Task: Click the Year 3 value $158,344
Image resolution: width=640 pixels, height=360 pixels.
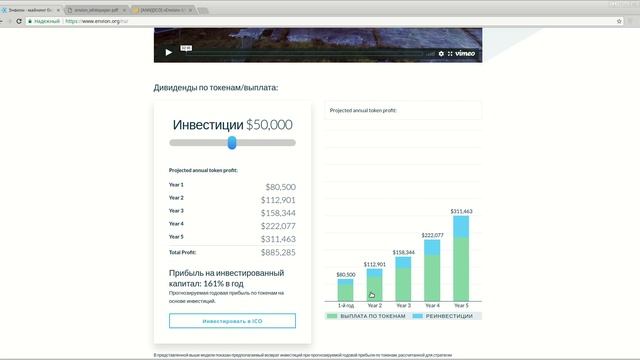Action: pyautogui.click(x=278, y=213)
